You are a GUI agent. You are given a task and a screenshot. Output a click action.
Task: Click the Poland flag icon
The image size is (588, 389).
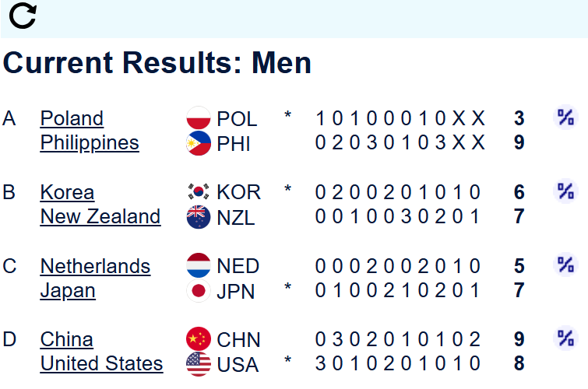[x=199, y=118]
